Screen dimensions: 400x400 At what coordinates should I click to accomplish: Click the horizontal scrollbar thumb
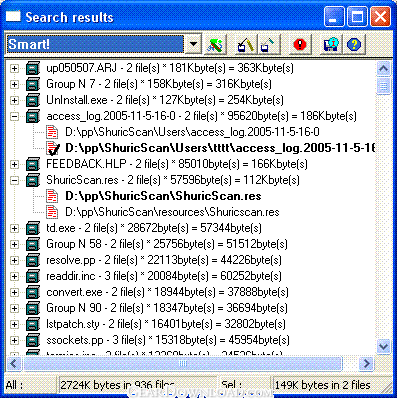(183, 363)
